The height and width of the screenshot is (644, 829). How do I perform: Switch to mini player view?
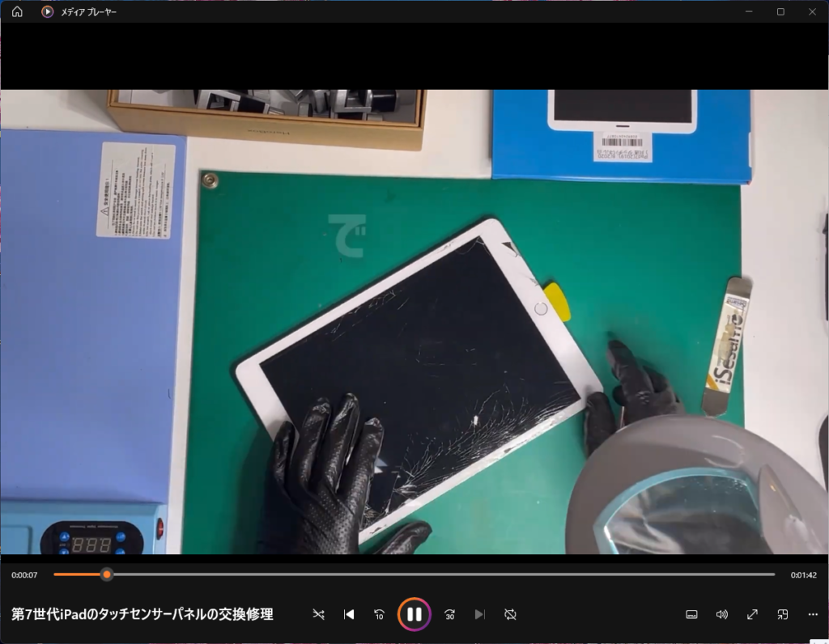pos(782,614)
